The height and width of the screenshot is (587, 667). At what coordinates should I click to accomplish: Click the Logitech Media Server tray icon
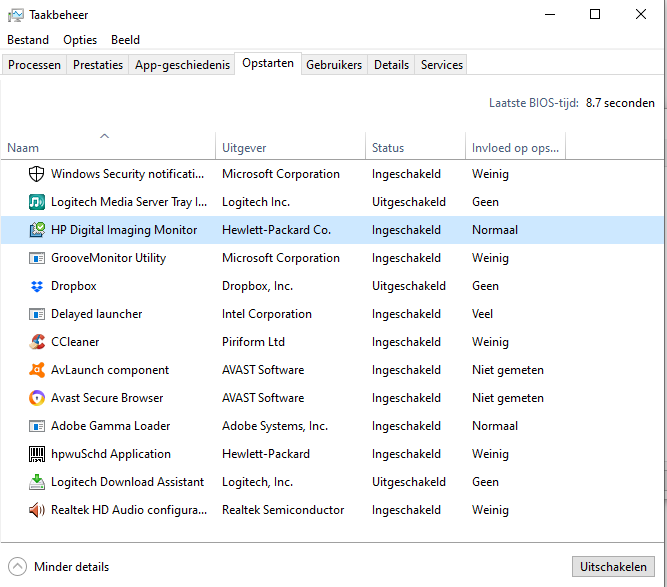pos(37,202)
